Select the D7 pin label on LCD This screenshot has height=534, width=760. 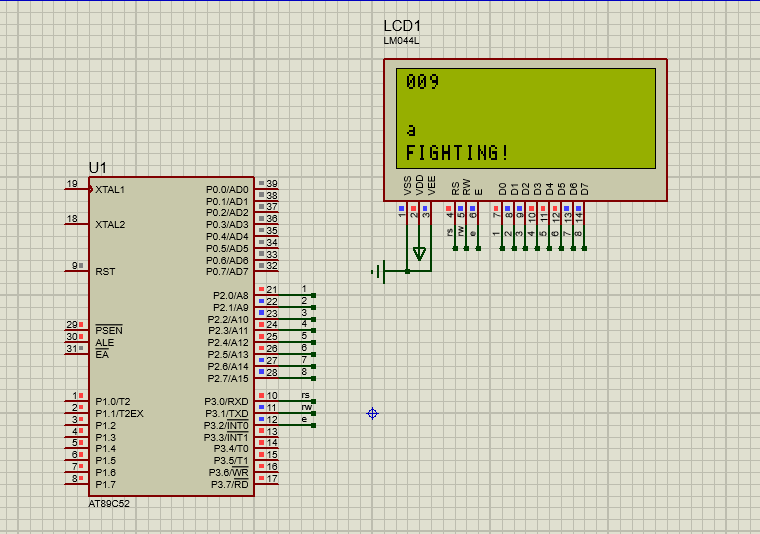pyautogui.click(x=585, y=189)
